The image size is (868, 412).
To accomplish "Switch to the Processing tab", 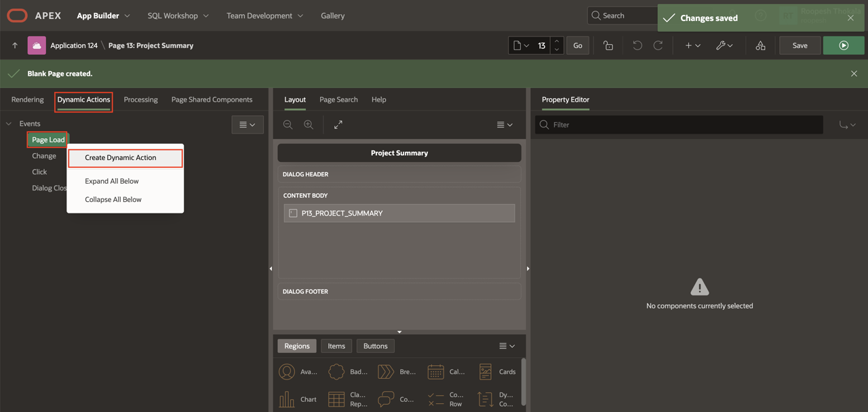I will 140,100.
